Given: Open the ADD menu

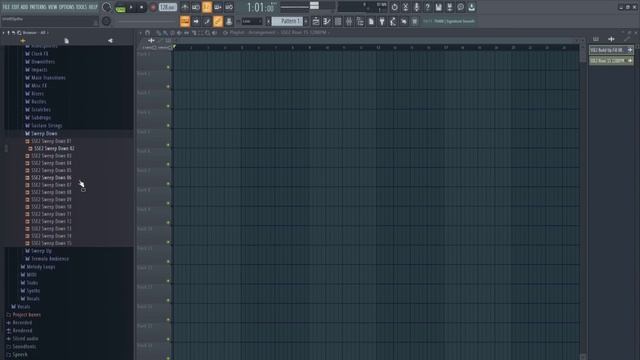Looking at the screenshot, I should tap(24, 7).
